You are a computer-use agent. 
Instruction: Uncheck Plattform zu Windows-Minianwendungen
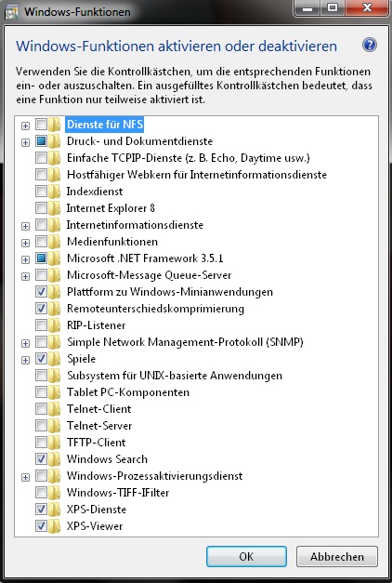pyautogui.click(x=41, y=292)
